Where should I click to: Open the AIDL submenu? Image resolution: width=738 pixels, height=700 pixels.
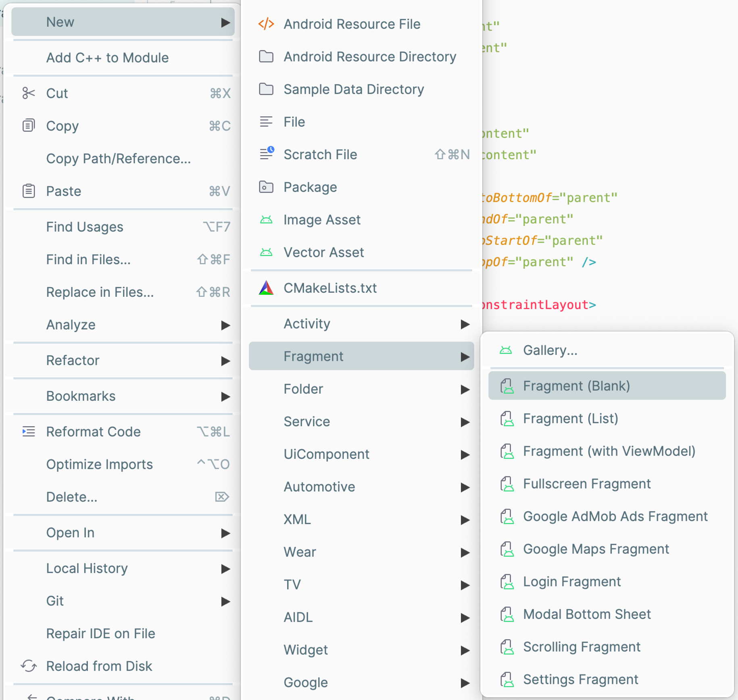(x=361, y=617)
